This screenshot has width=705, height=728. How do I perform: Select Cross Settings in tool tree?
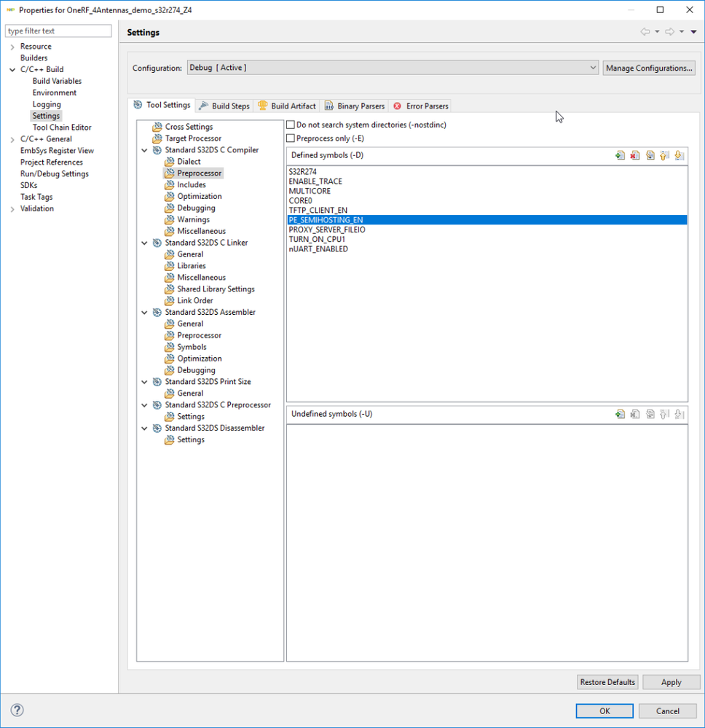pyautogui.click(x=189, y=127)
